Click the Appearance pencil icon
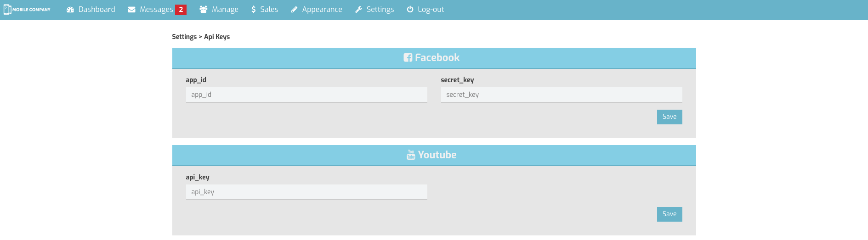The image size is (868, 240). click(294, 10)
